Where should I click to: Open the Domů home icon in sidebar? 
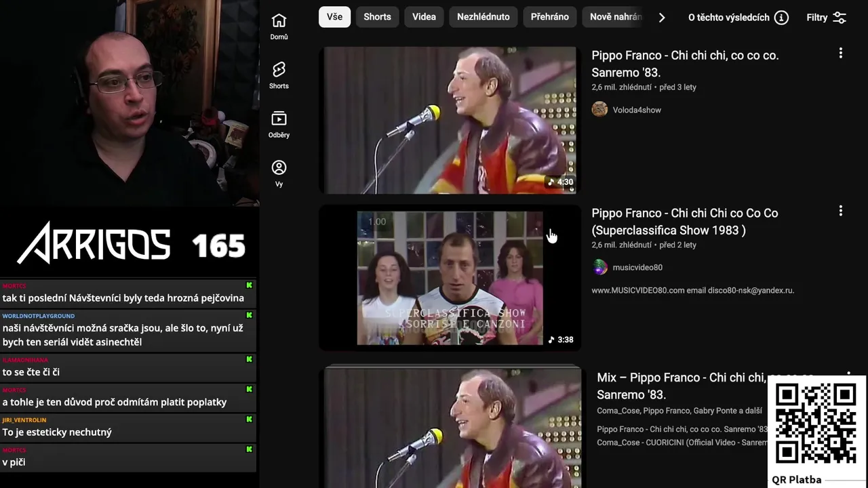point(279,26)
